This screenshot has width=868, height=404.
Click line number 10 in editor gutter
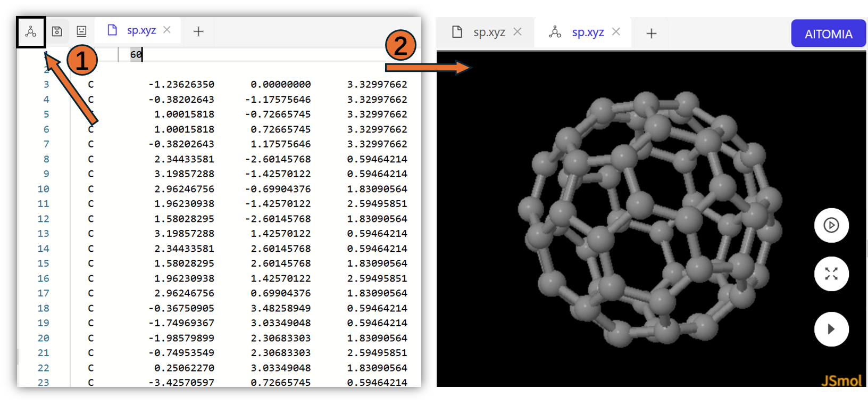[x=43, y=189]
